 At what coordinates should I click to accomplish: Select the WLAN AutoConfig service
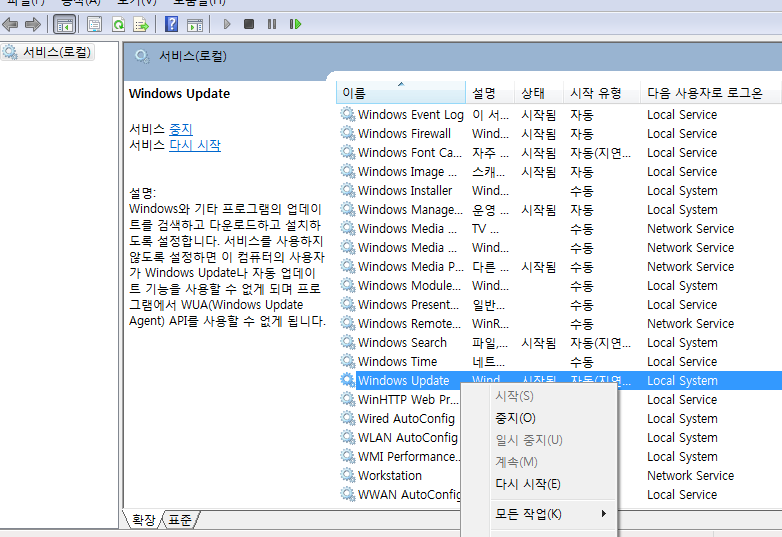pos(407,437)
